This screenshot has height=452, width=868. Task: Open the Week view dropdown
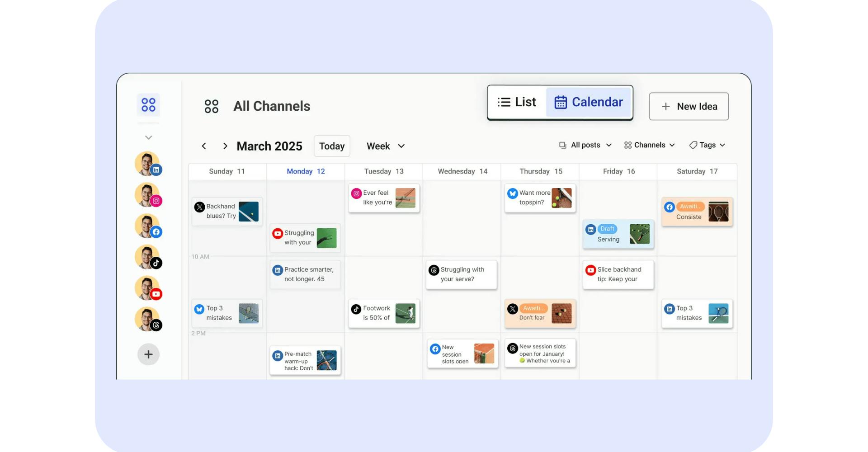click(x=386, y=146)
